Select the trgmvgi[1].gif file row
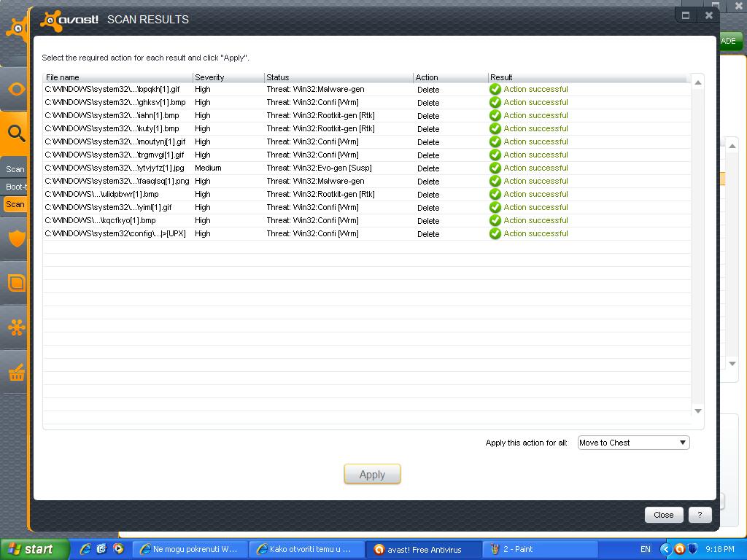Screen dimensions: 747x560 [367, 155]
